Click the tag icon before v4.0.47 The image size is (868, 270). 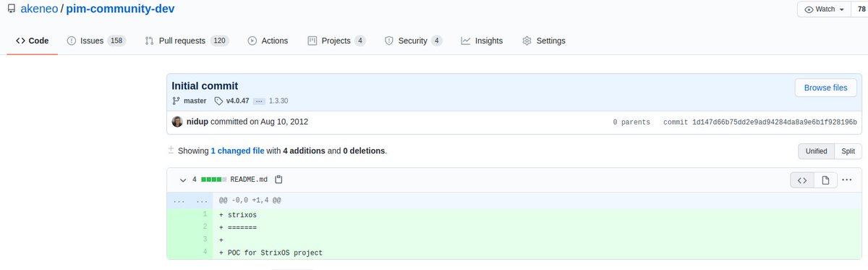218,101
